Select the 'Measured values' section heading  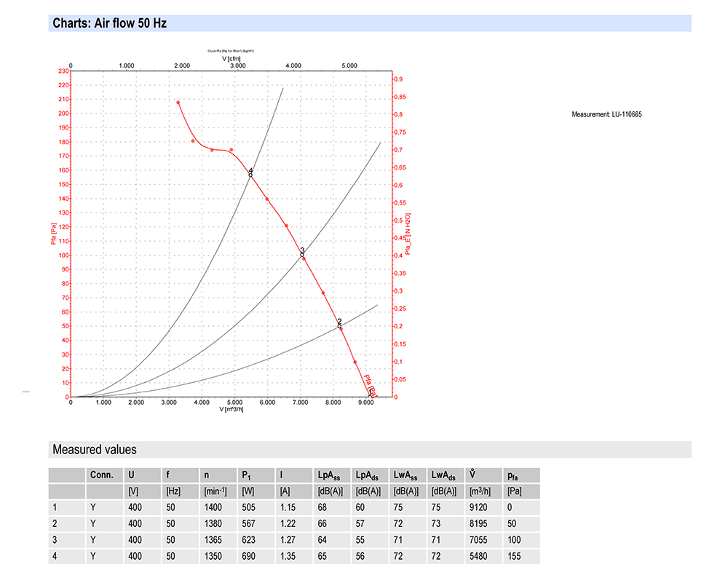point(95,449)
